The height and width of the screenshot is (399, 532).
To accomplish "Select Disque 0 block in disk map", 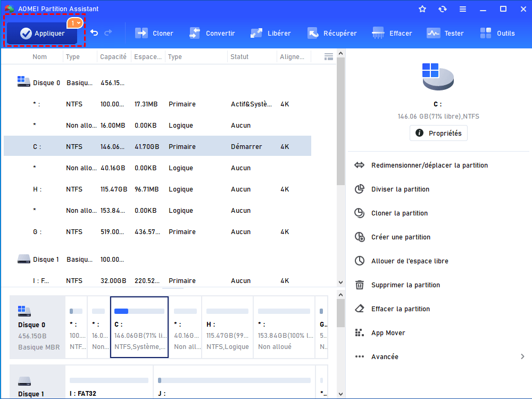I will [37, 327].
